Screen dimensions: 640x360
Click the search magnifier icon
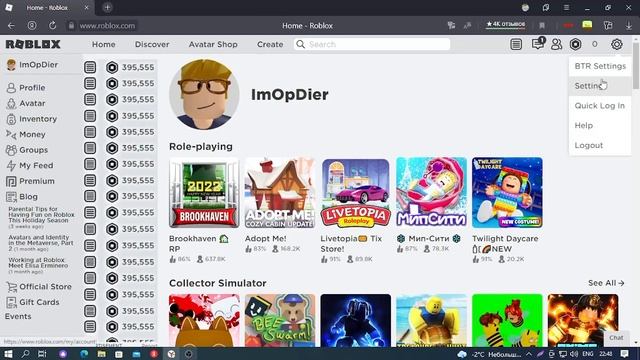click(300, 44)
